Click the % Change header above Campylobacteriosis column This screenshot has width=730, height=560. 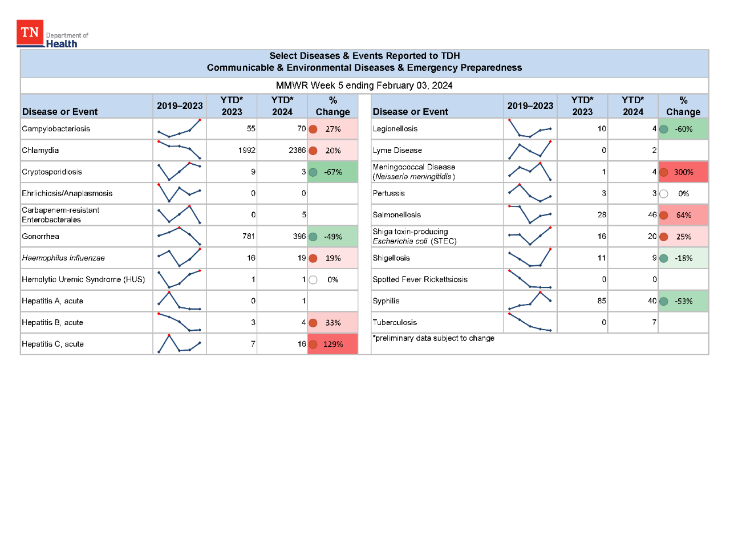[x=332, y=105]
